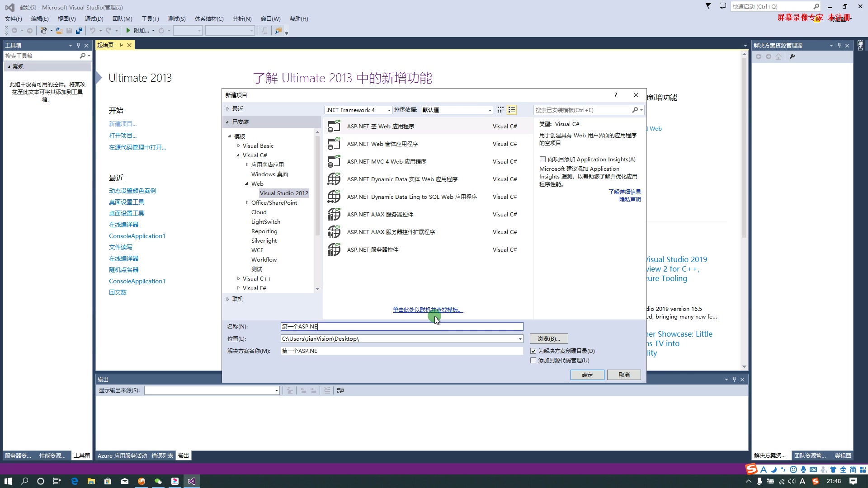Click the Clear All icon in Output panel
Screen dimensions: 868x488
[x=327, y=390]
